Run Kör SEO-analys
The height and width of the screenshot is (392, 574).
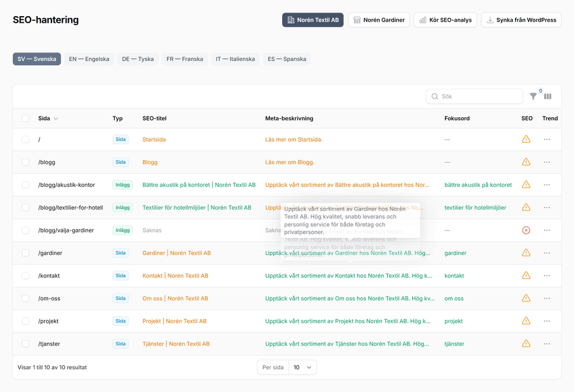445,20
